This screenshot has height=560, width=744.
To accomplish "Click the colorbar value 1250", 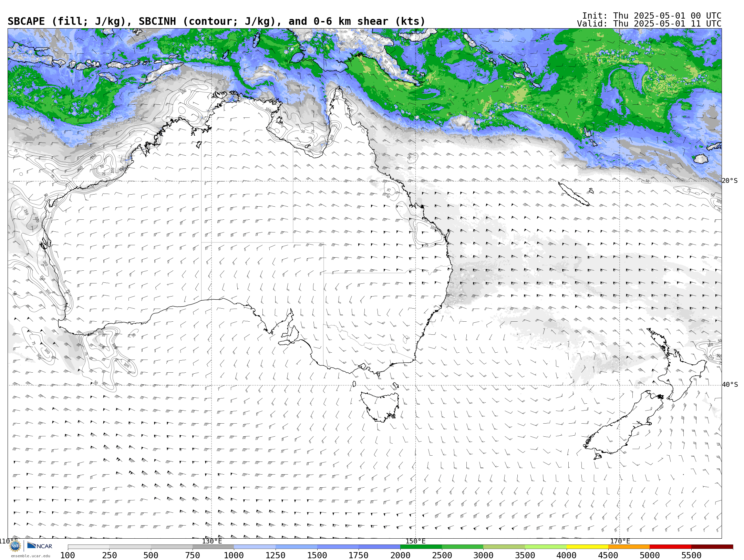I will [x=276, y=555].
